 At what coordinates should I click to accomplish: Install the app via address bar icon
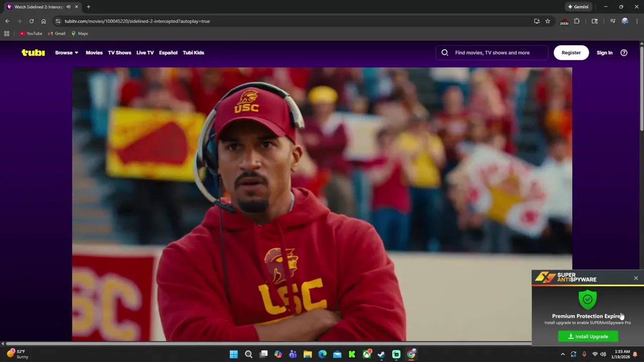(x=537, y=21)
